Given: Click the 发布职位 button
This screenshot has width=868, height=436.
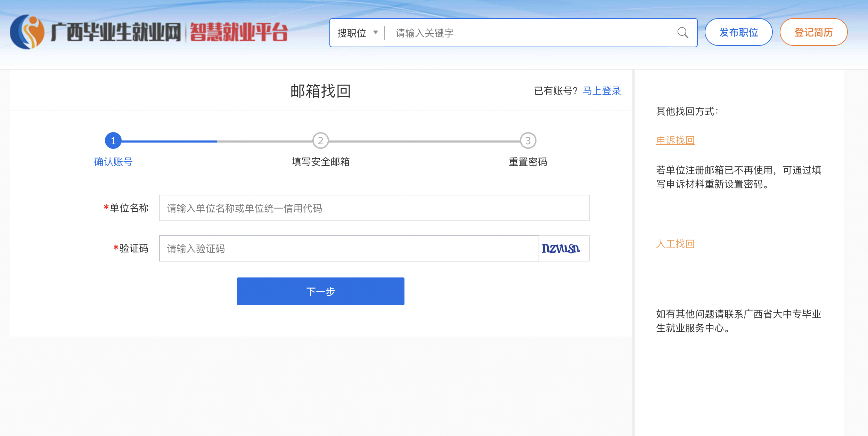Looking at the screenshot, I should 738,32.
